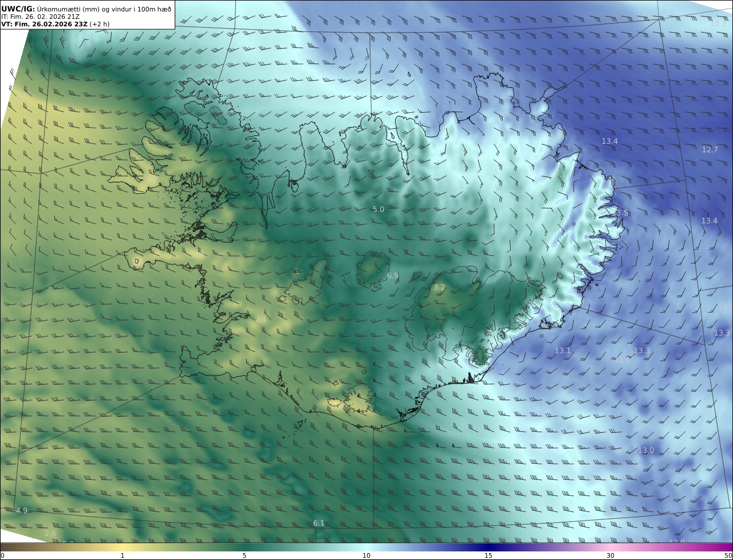
Task: Click the 0 tick on the colour scale
Action: (x=2, y=555)
